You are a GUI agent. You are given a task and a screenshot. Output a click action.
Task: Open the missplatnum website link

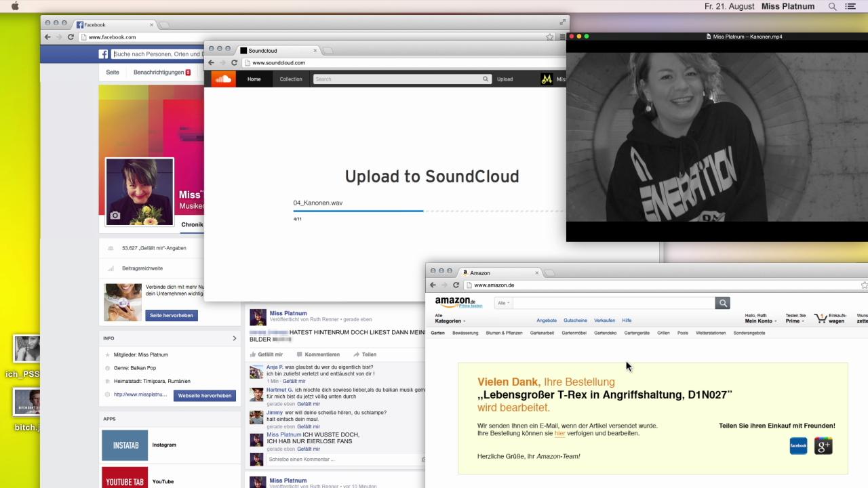[x=140, y=394]
